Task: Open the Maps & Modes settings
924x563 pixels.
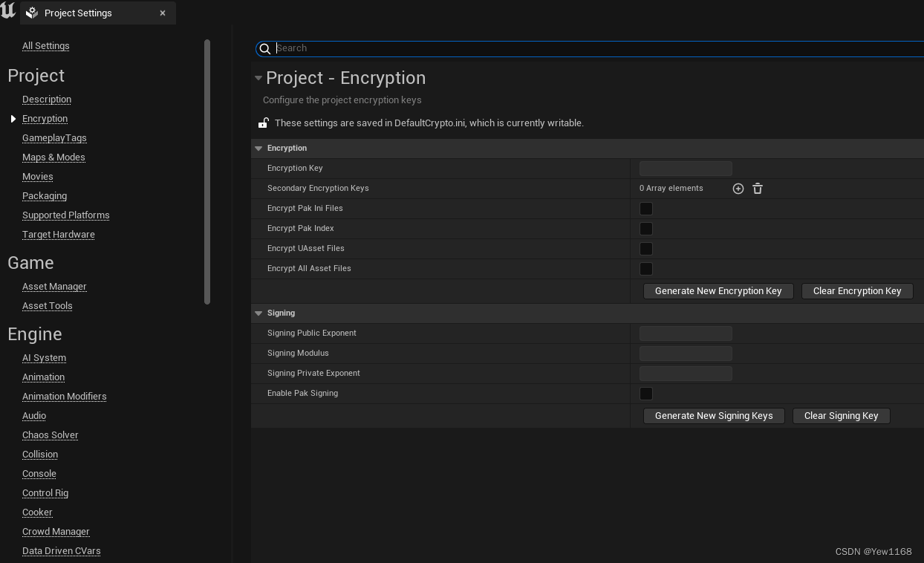Action: coord(53,157)
